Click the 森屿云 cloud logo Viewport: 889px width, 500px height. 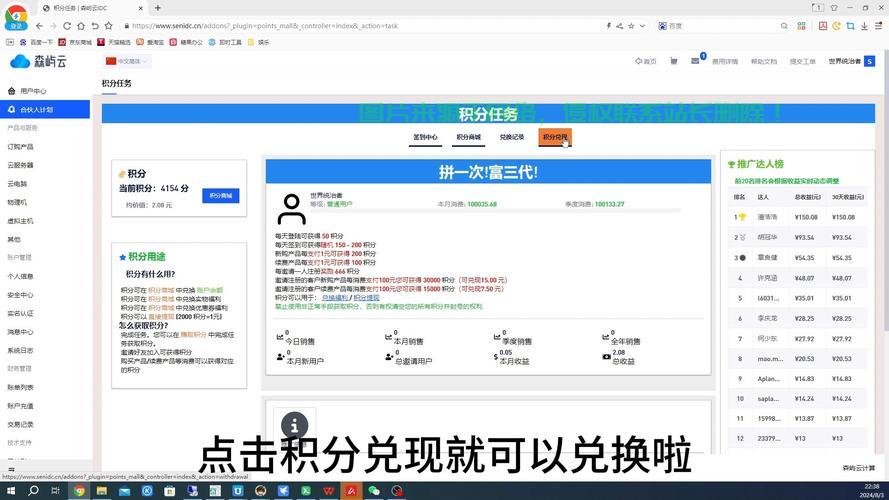(x=38, y=61)
